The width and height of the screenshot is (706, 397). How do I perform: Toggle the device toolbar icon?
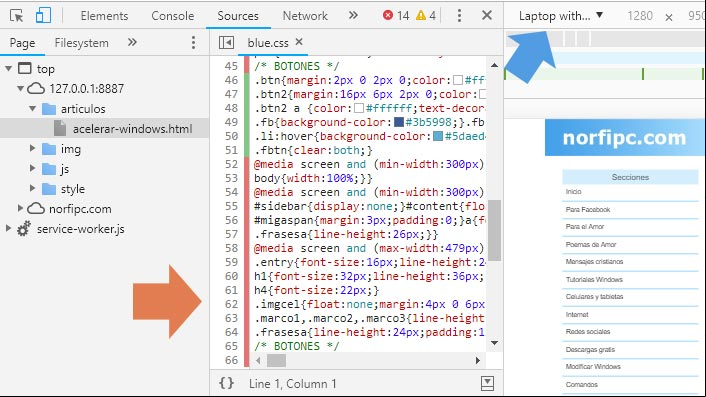pos(43,15)
